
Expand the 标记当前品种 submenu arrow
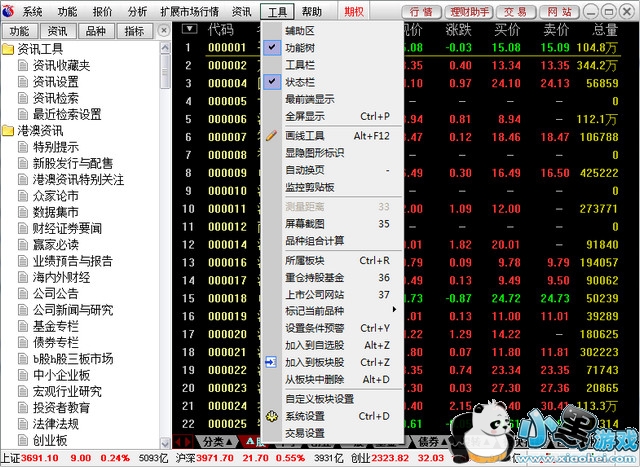394,309
